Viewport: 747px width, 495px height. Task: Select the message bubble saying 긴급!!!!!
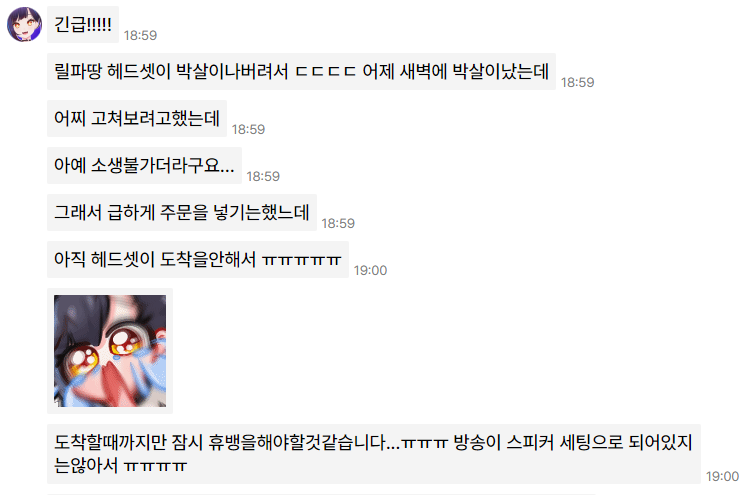click(x=83, y=25)
